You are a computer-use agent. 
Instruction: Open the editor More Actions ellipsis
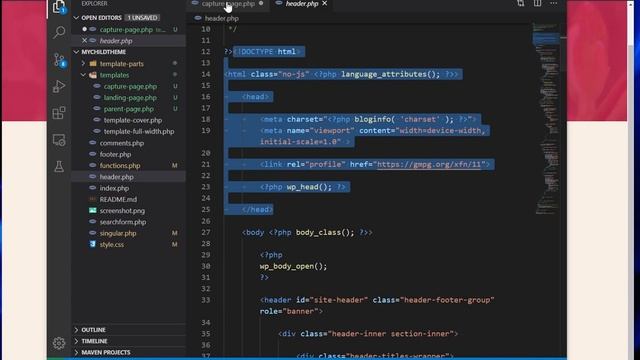pyautogui.click(x=553, y=4)
